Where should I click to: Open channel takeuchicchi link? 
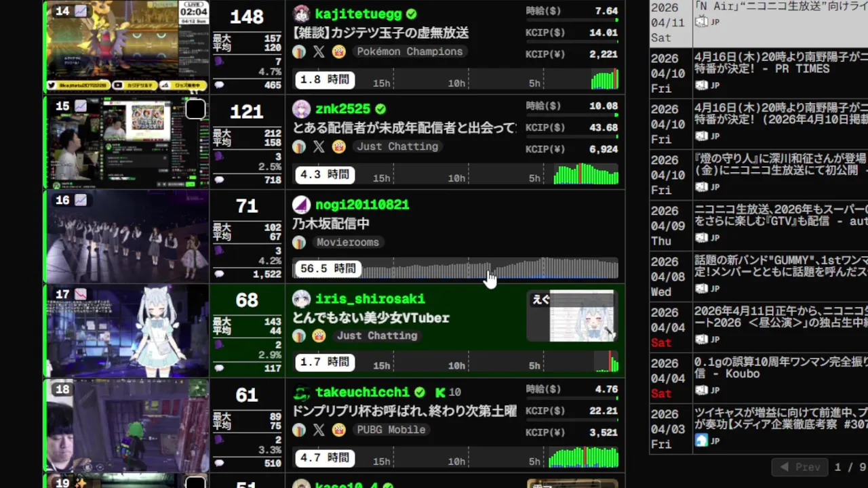pyautogui.click(x=362, y=392)
